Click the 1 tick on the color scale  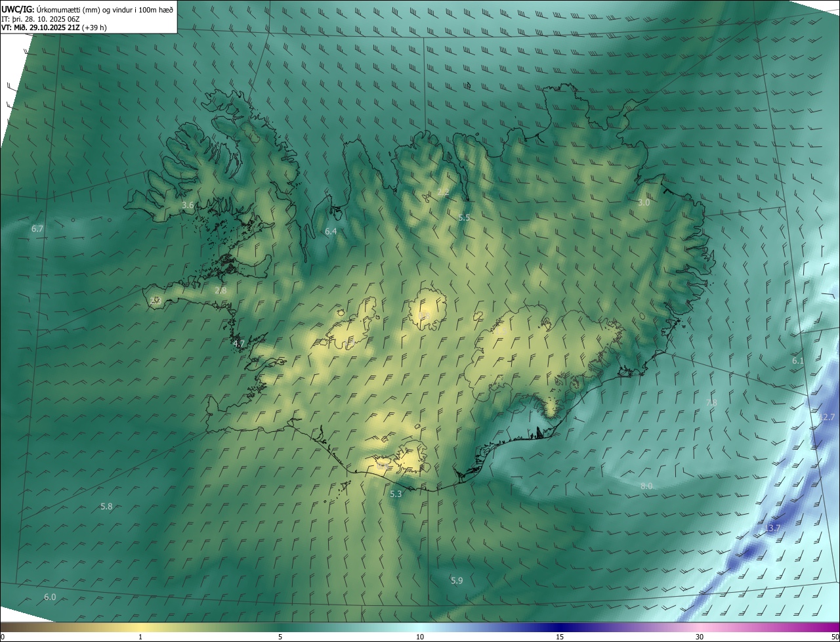tap(140, 637)
